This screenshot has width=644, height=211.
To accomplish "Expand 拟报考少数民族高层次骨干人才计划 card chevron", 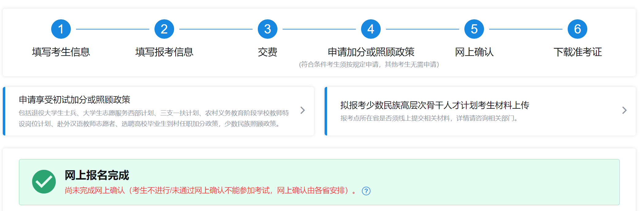I will tap(624, 110).
